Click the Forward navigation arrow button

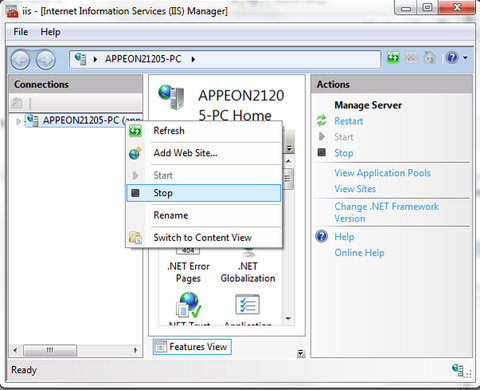point(45,60)
